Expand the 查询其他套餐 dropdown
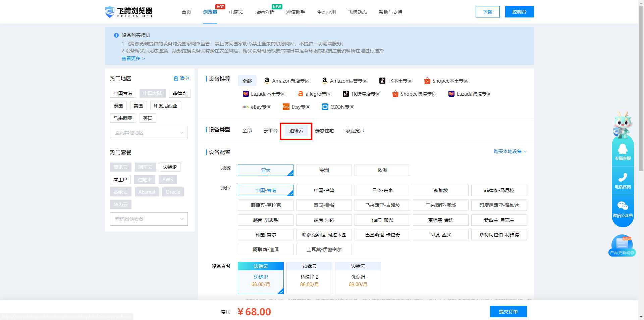 (x=149, y=219)
